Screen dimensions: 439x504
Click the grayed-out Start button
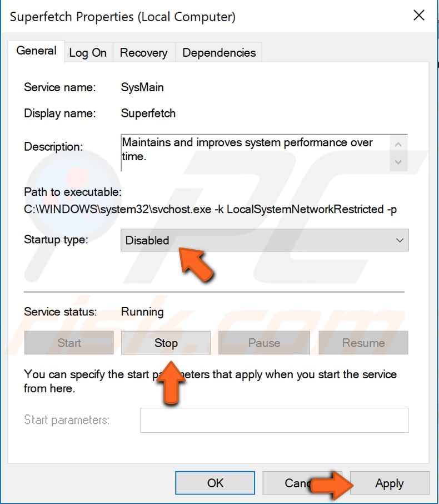(68, 343)
